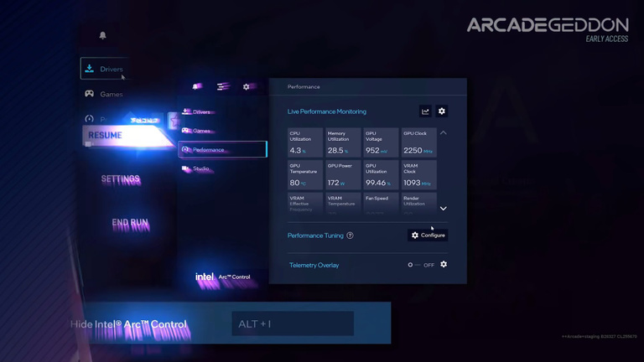Screen dimensions: 644x362
Task: Select the GPU Voltage metric tile
Action: 381,142
